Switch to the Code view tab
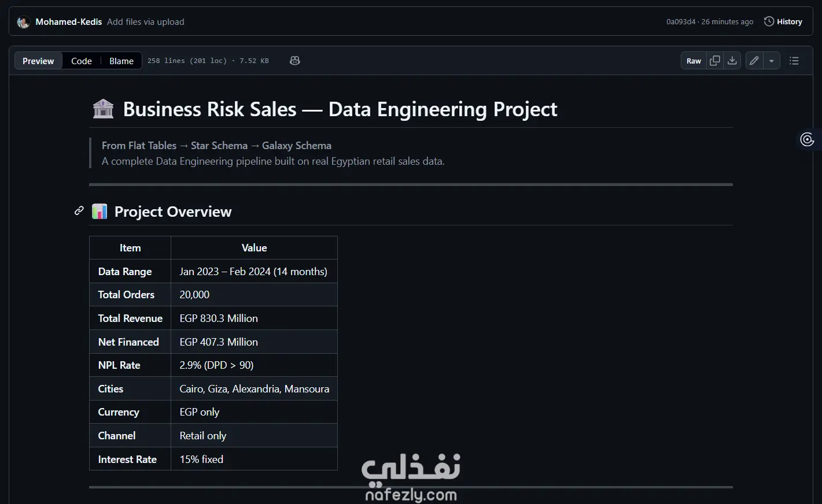The width and height of the screenshot is (822, 504). click(82, 61)
